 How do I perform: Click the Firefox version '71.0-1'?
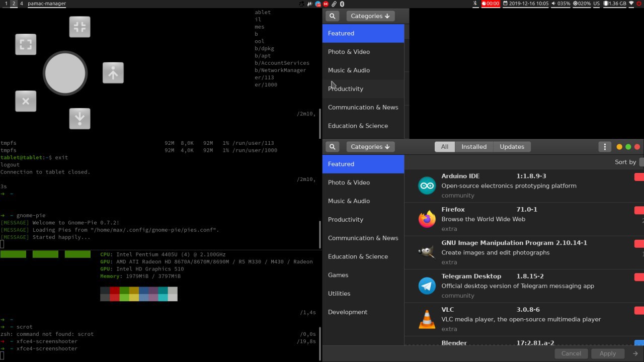pyautogui.click(x=527, y=209)
